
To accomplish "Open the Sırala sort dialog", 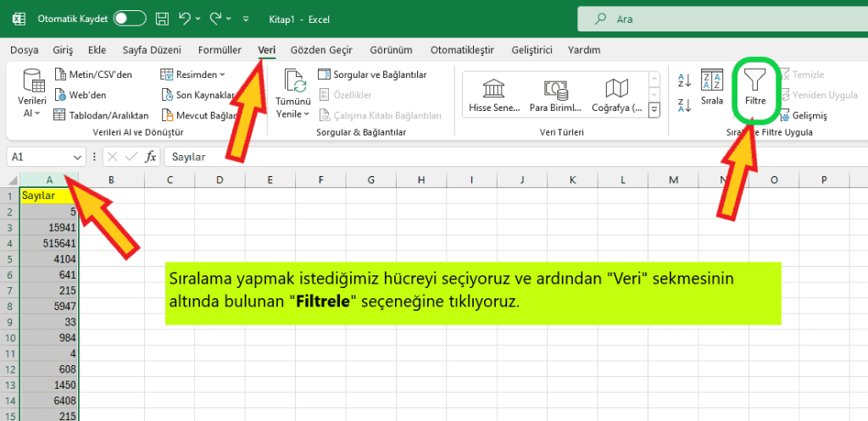I will [712, 89].
